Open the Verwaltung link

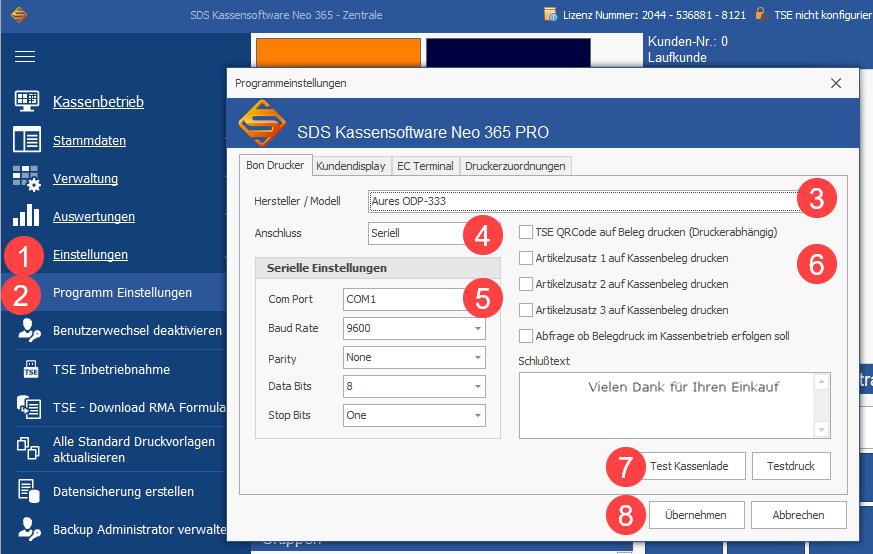click(85, 178)
